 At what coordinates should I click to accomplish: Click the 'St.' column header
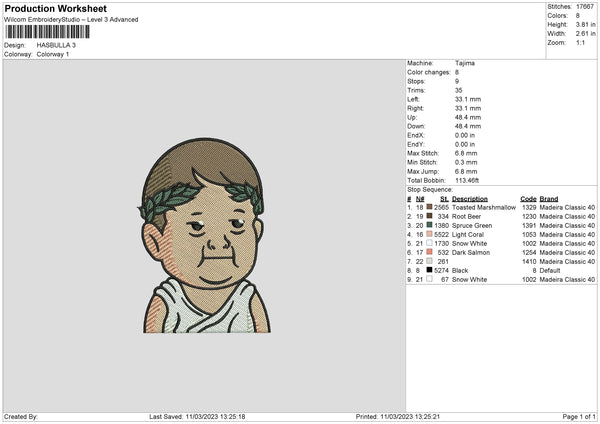click(444, 199)
